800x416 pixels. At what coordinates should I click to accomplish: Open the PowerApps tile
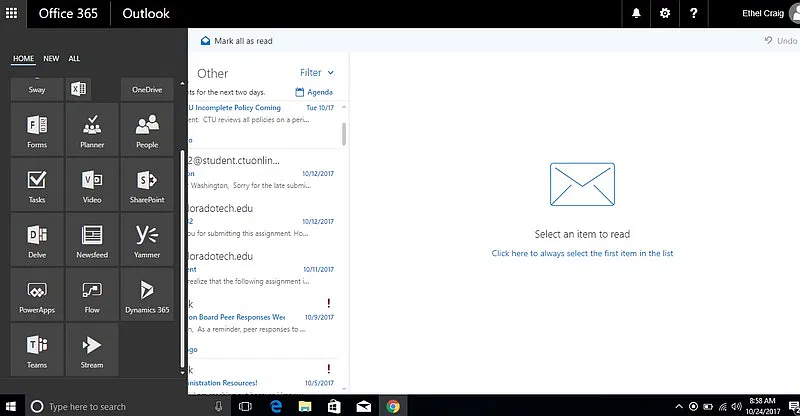[37, 295]
